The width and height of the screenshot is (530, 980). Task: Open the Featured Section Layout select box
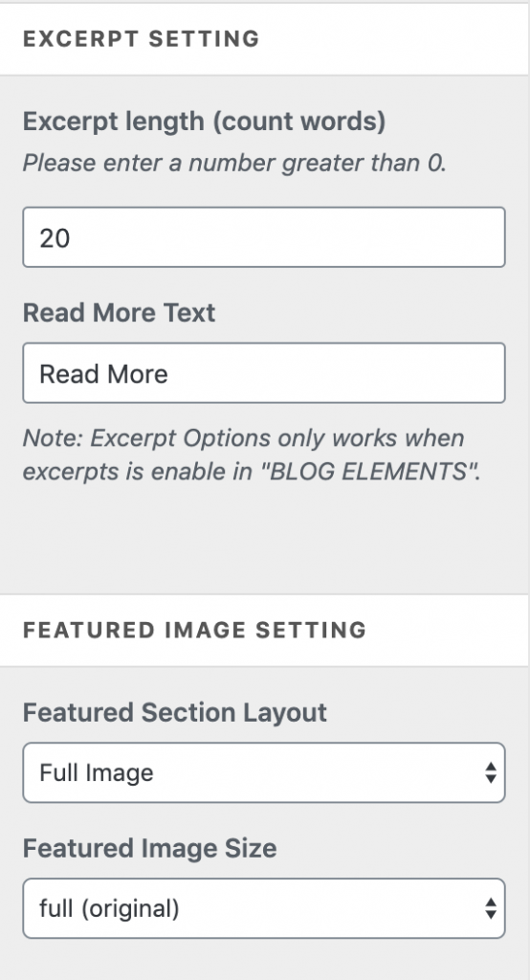pyautogui.click(x=264, y=772)
